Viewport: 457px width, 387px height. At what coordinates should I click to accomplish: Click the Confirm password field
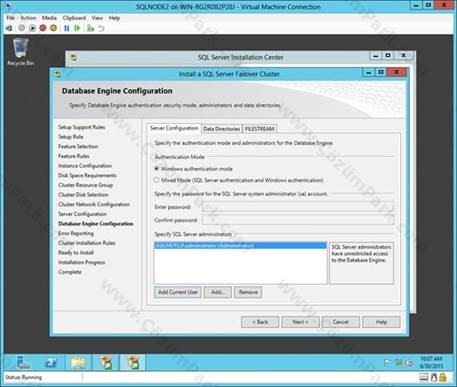298,220
